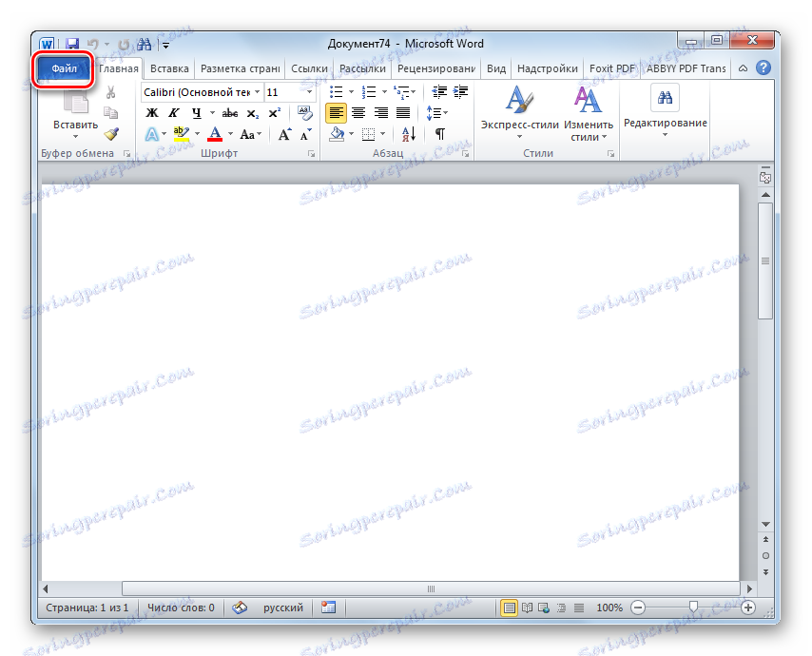
Task: Apply multilevel list
Action: (401, 92)
